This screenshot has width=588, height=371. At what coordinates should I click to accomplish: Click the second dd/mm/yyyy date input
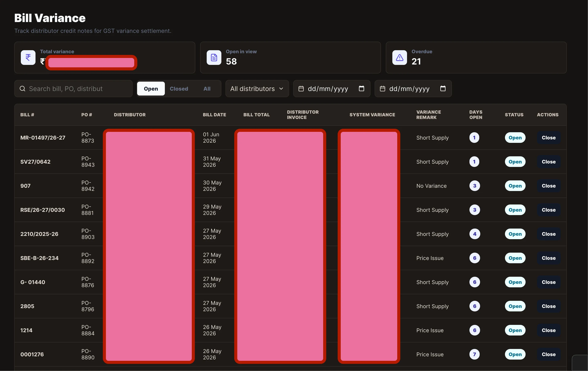[x=413, y=89]
